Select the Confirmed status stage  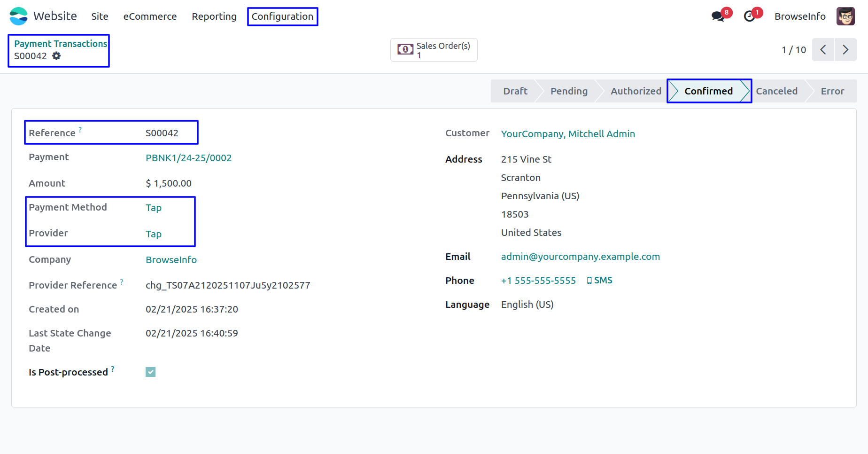tap(708, 91)
